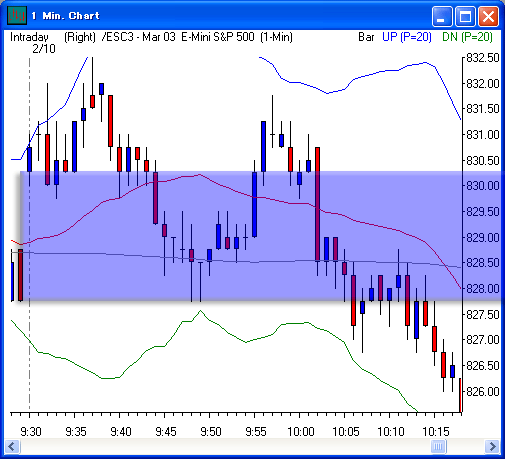Click the '(Right)' axis label
Viewport: 505px width, 459px height.
coord(80,37)
